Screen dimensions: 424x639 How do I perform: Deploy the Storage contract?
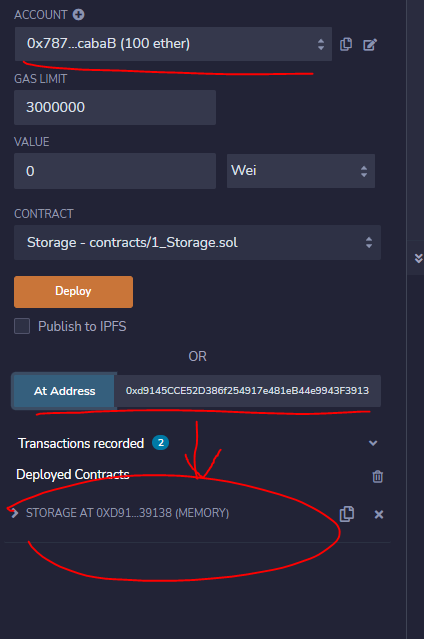(x=73, y=292)
